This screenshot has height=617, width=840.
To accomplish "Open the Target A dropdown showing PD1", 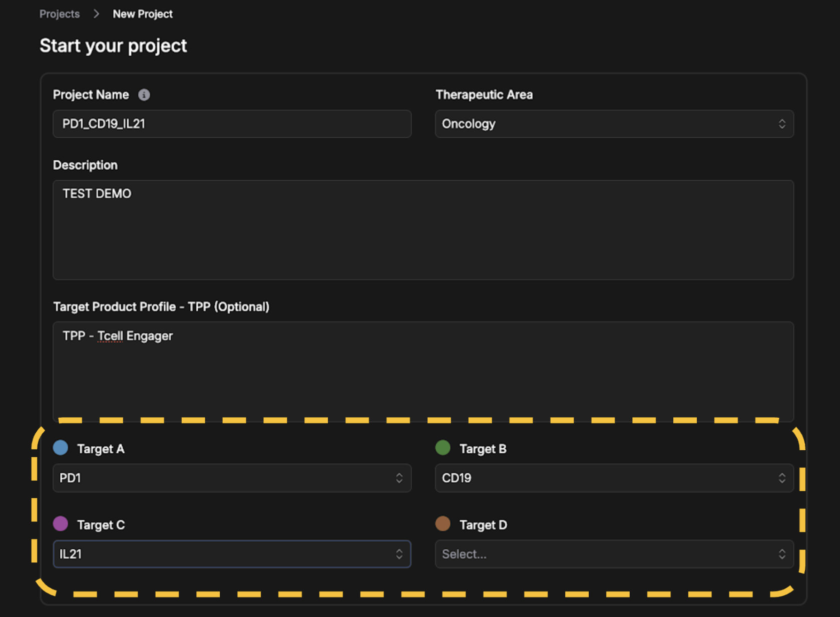I will click(x=232, y=478).
